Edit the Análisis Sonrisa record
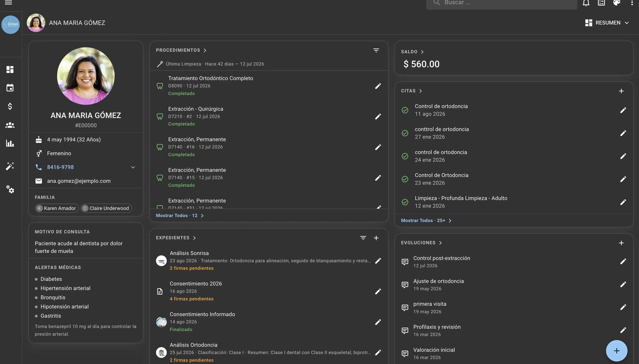The height and width of the screenshot is (364, 639). click(378, 261)
